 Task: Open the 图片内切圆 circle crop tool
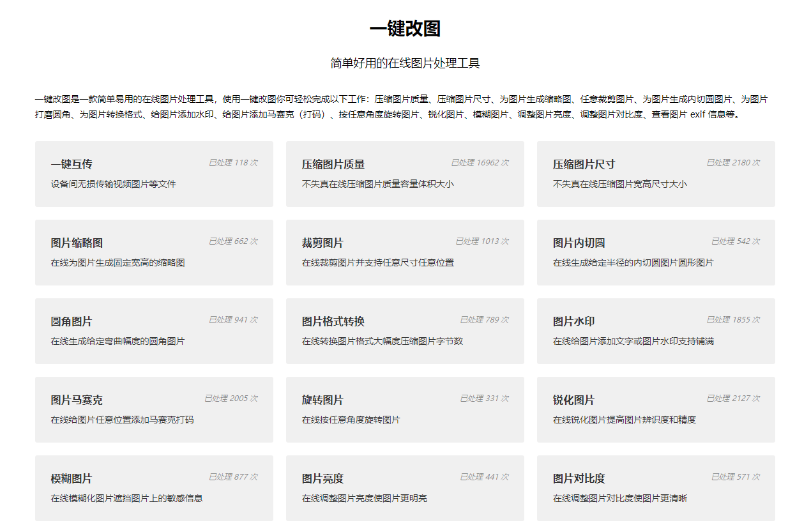(656, 252)
